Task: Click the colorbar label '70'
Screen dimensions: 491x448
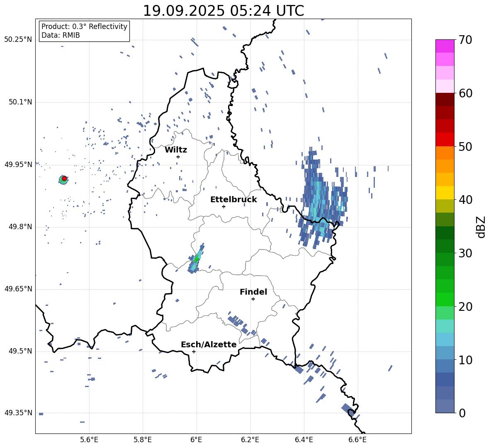Action: click(465, 40)
